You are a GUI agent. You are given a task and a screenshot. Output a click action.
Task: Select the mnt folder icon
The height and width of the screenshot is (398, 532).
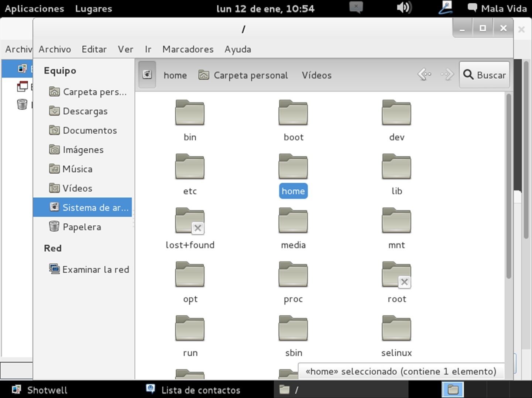click(x=397, y=221)
